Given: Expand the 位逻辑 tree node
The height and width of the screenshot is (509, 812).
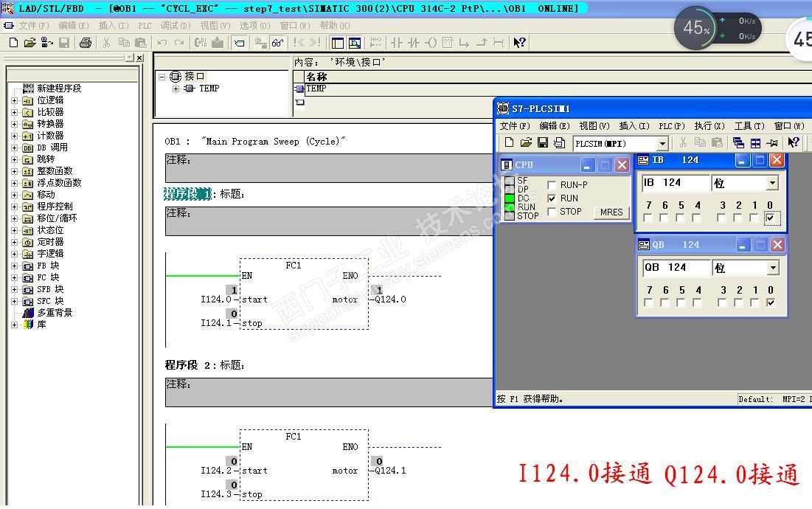Looking at the screenshot, I should point(15,100).
